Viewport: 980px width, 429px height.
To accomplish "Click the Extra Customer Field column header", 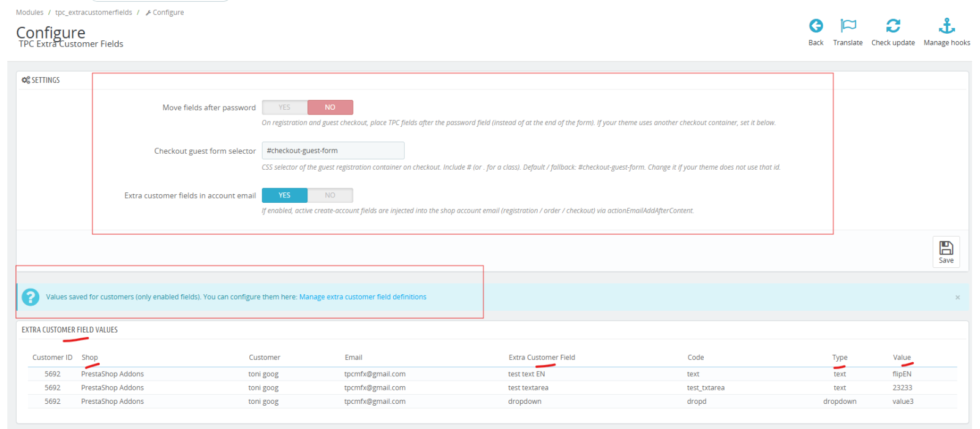I will click(541, 357).
